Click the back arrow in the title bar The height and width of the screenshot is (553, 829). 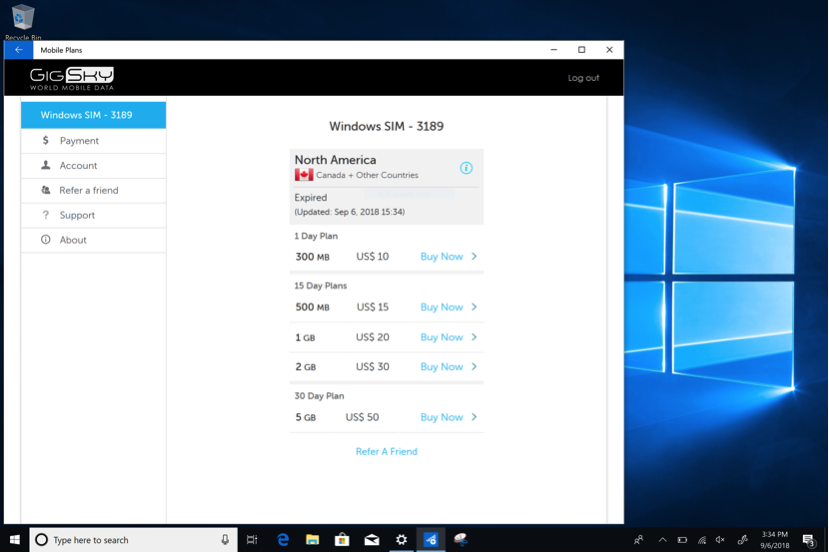pos(19,50)
